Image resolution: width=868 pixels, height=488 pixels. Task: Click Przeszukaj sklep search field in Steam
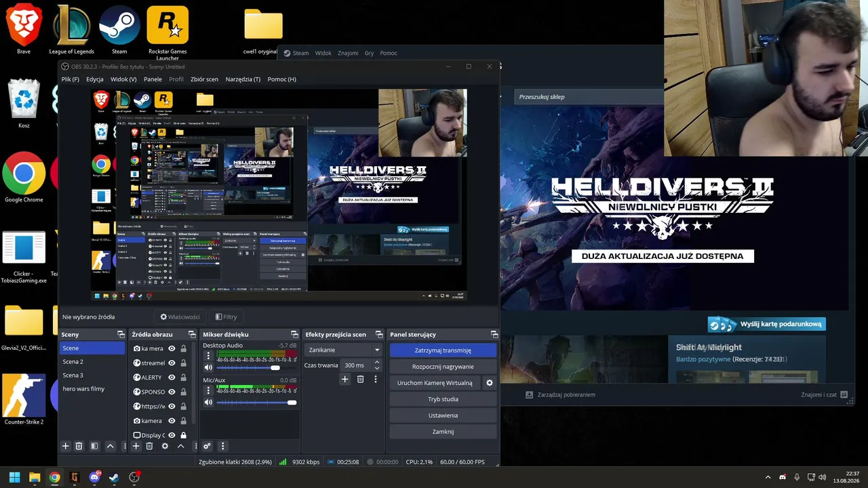click(589, 97)
